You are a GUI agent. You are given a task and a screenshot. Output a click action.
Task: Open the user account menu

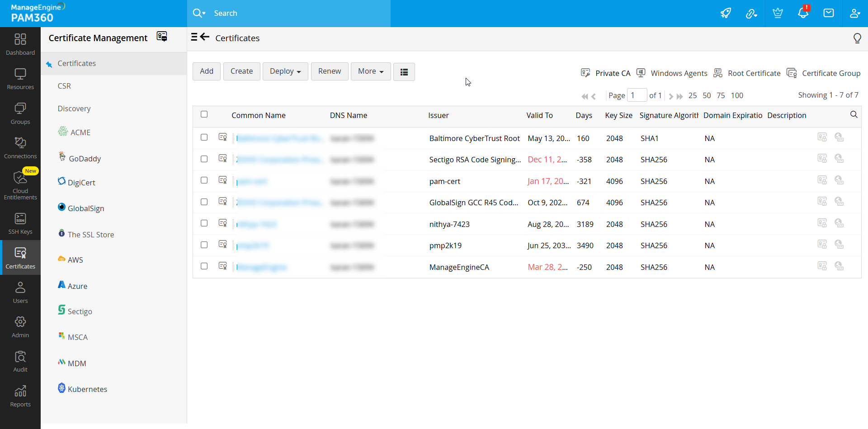click(854, 13)
